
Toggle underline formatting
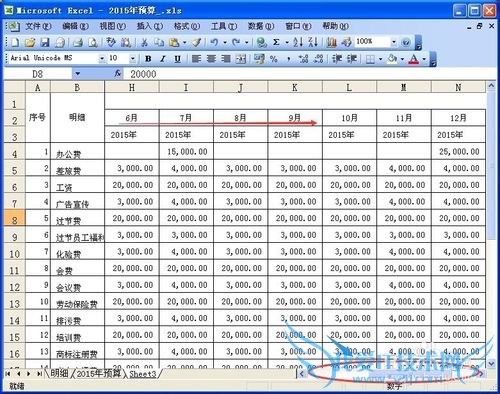(178, 59)
